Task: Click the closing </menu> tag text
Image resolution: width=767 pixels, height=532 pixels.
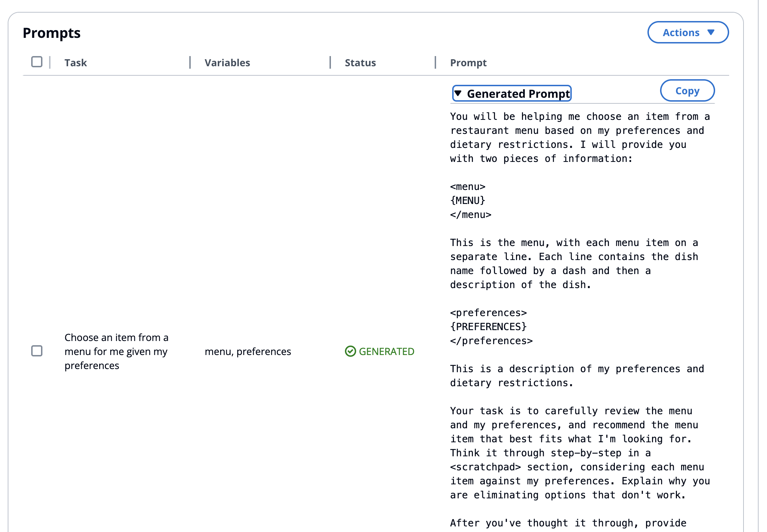Action: coord(470,214)
